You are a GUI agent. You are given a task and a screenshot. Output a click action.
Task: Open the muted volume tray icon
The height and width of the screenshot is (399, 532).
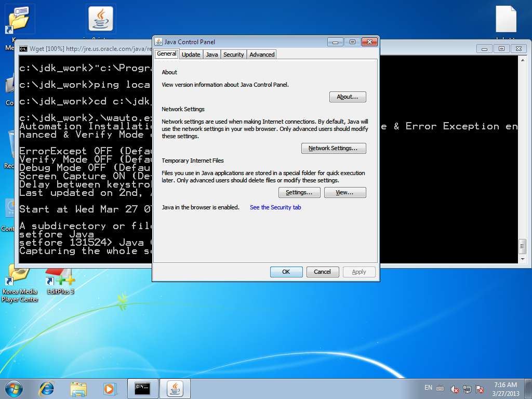tap(454, 389)
